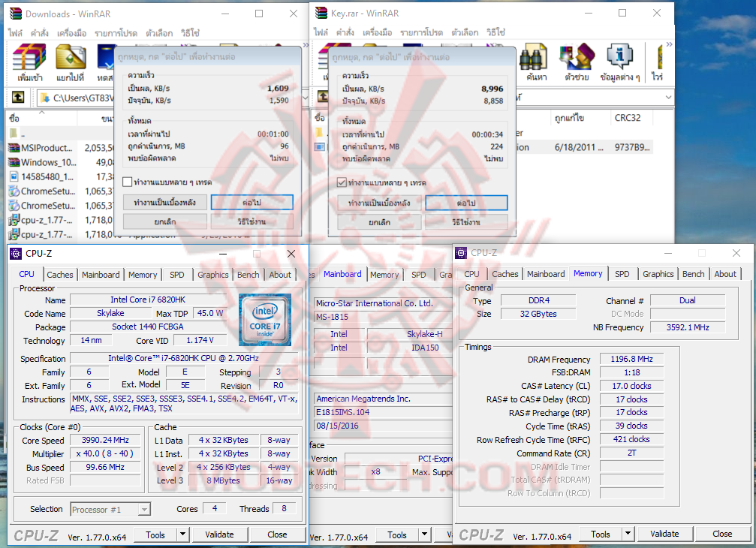Open the คำสั่ง menu in Key.rar WinRAR
The image size is (756, 548).
[345, 32]
